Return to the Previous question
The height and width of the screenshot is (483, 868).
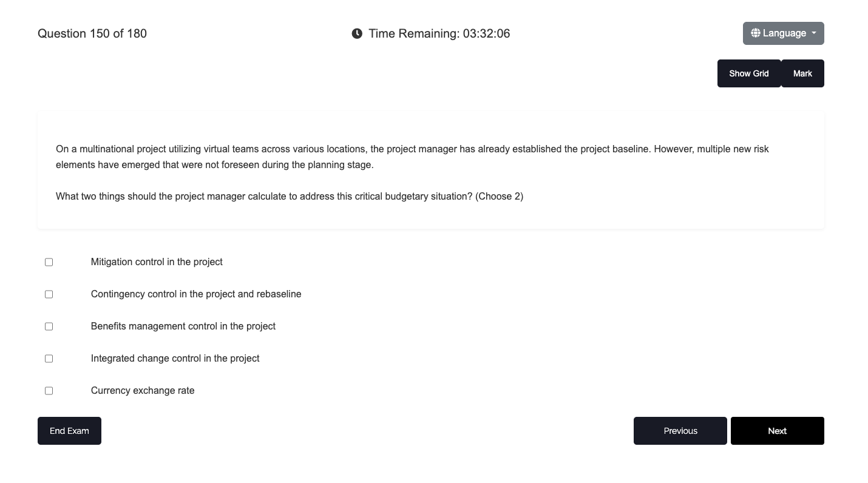coord(680,431)
